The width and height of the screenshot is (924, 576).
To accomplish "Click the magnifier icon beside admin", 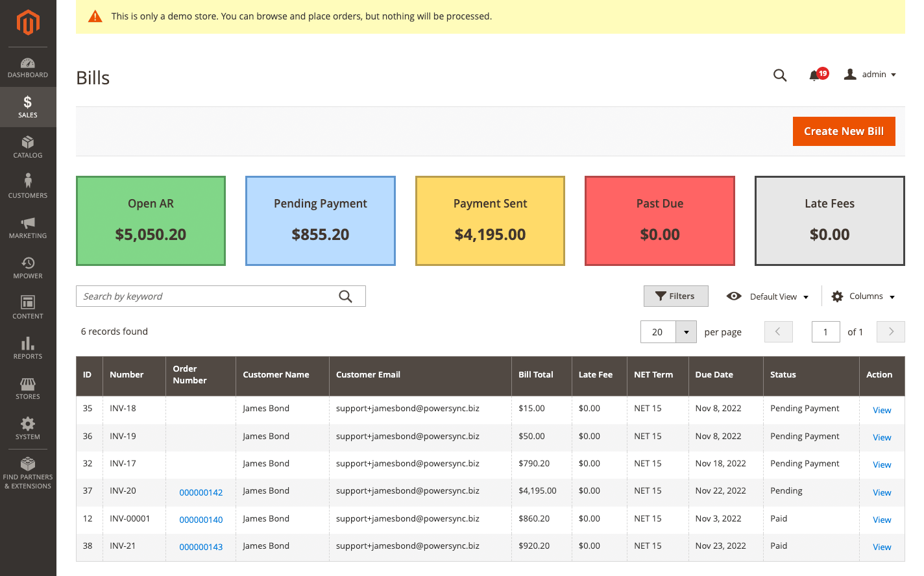I will [x=780, y=75].
